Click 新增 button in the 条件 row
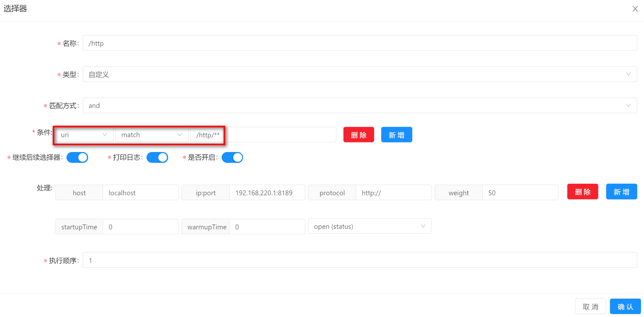The height and width of the screenshot is (317, 644). [396, 135]
